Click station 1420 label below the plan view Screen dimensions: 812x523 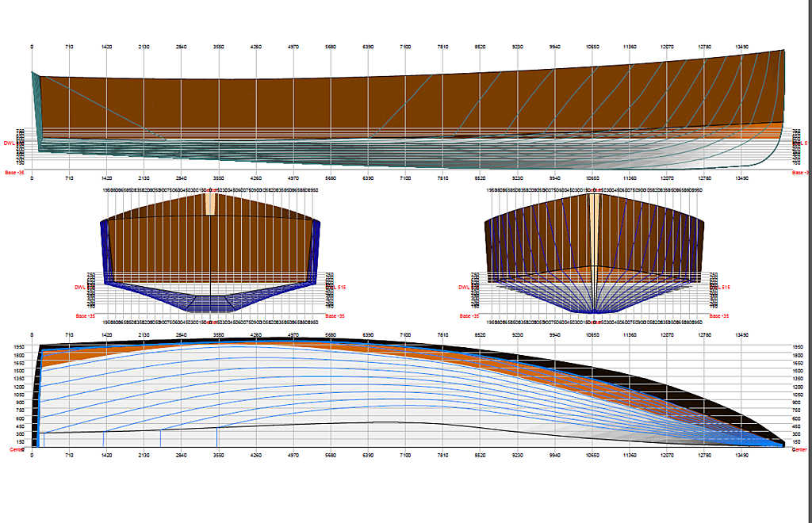[107, 456]
